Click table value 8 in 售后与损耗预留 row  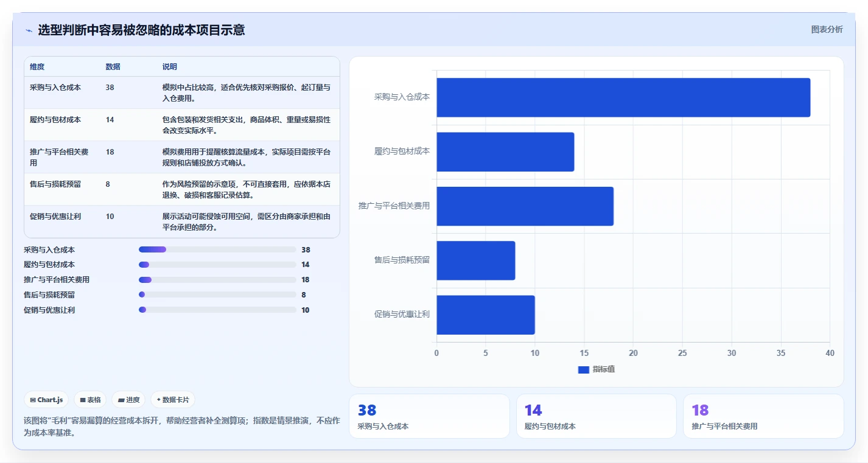[x=108, y=184]
